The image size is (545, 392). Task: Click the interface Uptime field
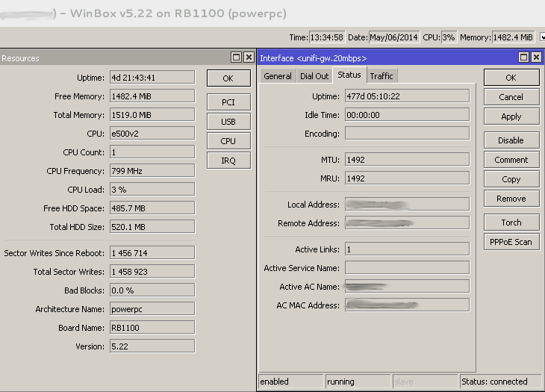click(x=407, y=96)
